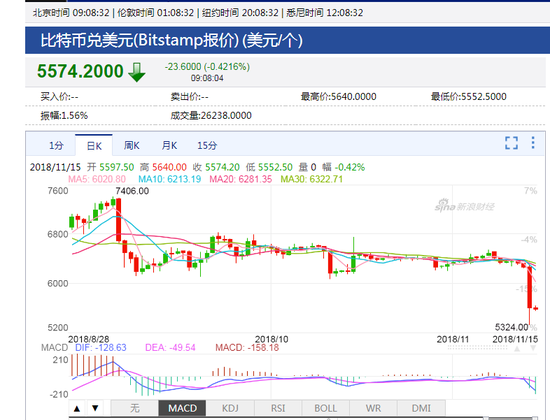The height and width of the screenshot is (420, 550).
Task: Click the 振幅:1.56% value
Action: point(64,115)
